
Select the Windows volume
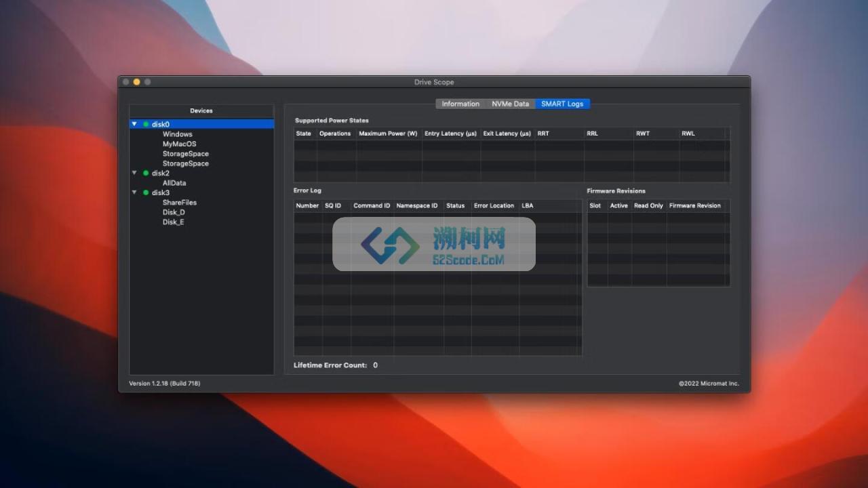point(177,134)
